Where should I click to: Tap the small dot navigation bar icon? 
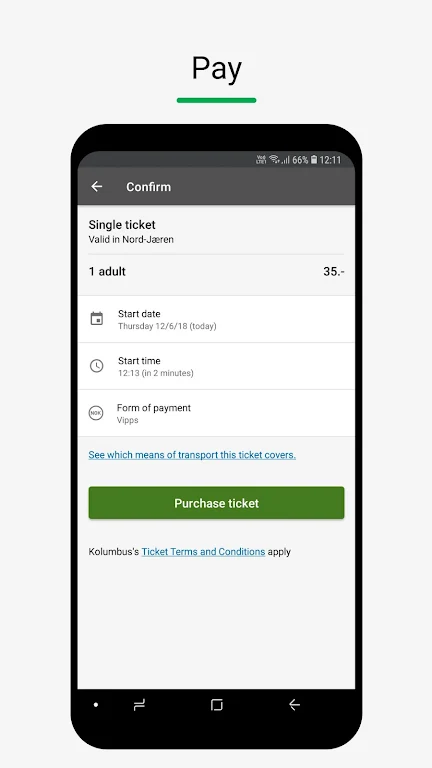pos(96,705)
